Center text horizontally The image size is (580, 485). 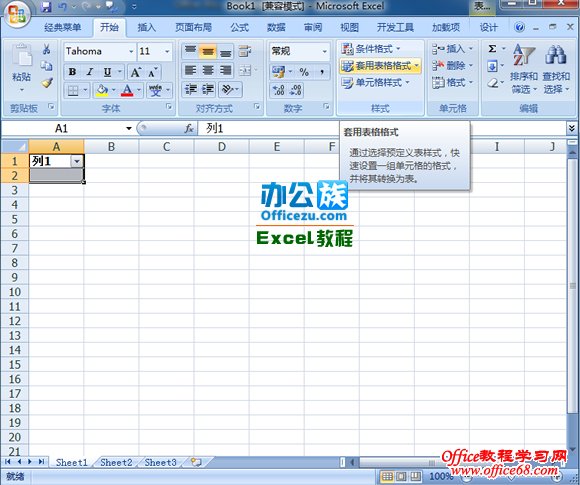click(x=208, y=70)
